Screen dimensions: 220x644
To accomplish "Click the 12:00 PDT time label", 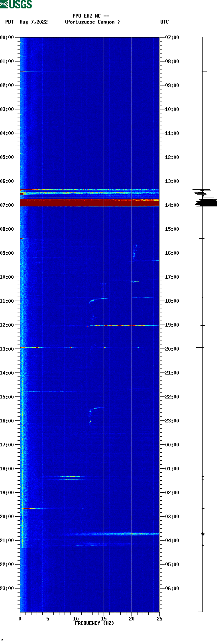I will (x=7, y=325).
